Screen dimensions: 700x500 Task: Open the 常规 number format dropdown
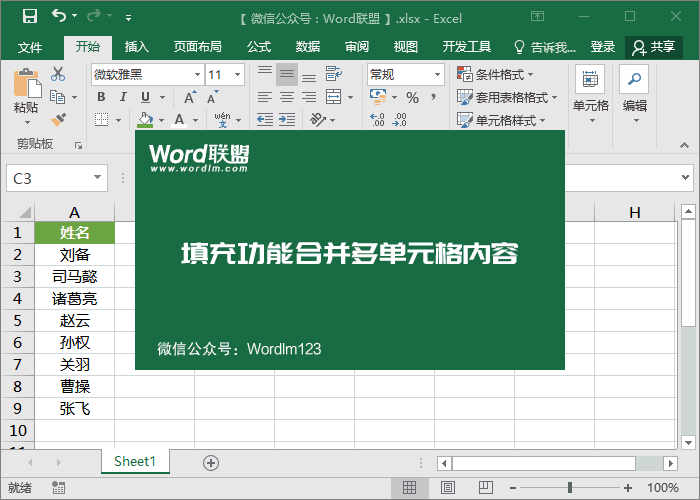click(438, 75)
